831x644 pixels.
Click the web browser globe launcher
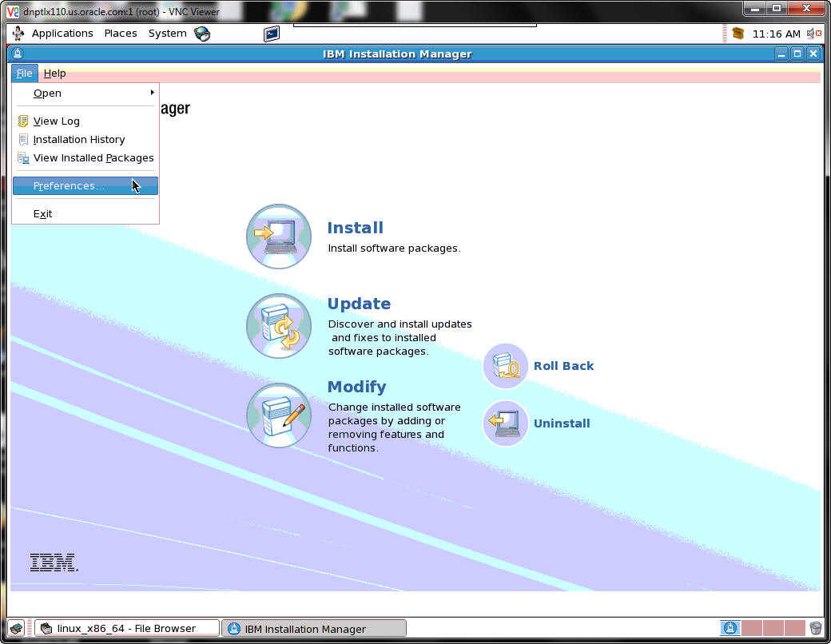202,34
